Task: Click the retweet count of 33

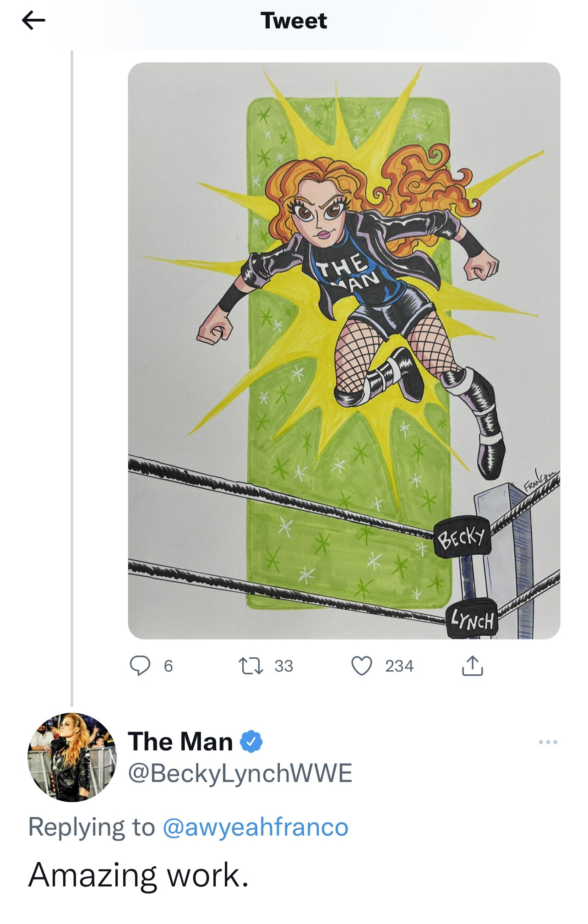Action: tap(283, 666)
